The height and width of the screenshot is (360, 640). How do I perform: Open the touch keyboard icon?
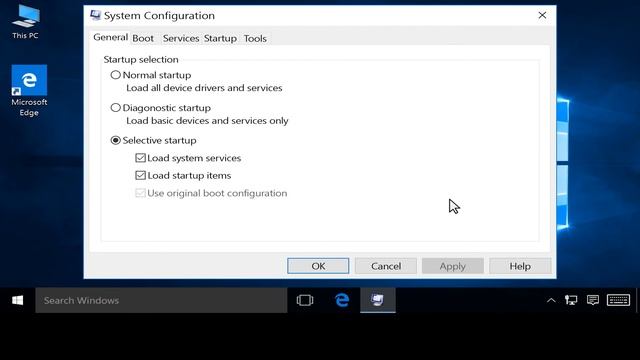[618, 300]
